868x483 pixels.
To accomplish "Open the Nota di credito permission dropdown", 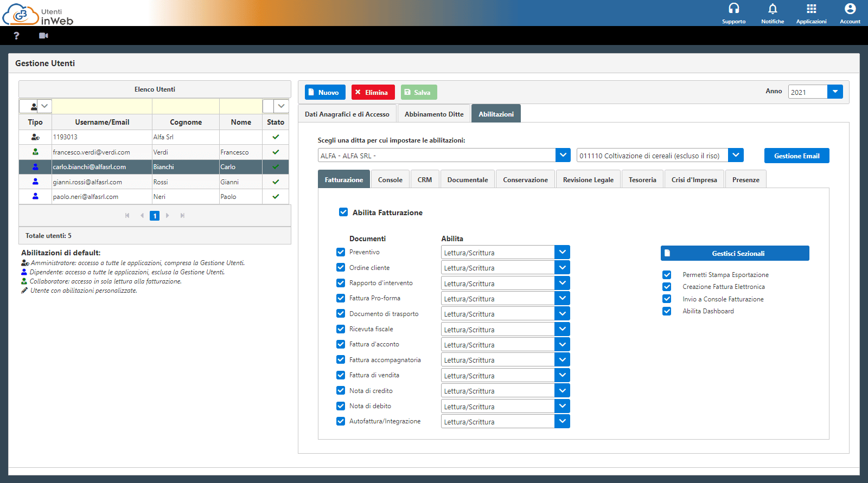I will click(x=562, y=390).
